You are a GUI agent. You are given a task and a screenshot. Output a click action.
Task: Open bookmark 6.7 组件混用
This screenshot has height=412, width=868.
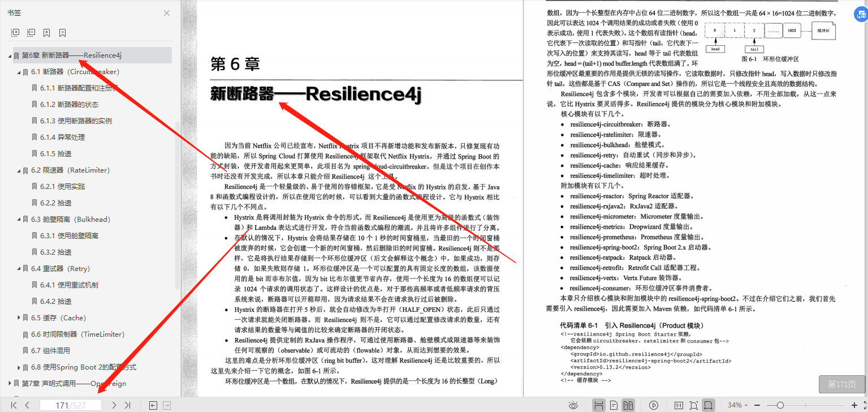pyautogui.click(x=50, y=351)
